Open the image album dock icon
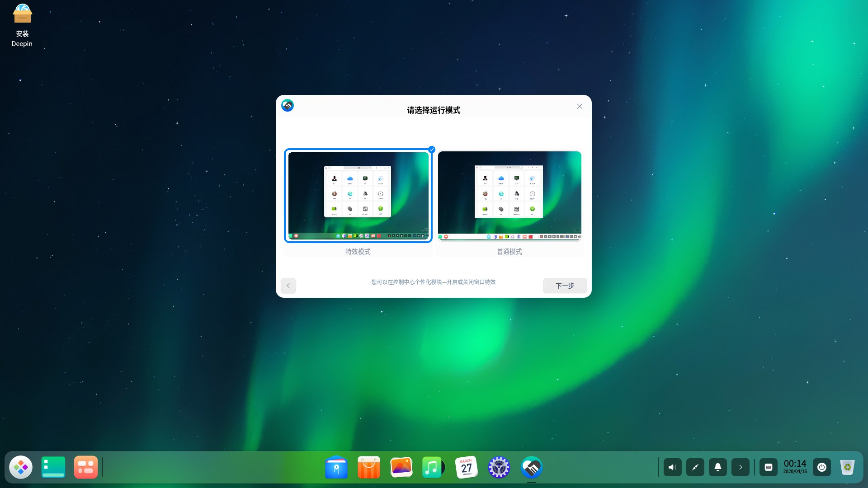This screenshot has height=488, width=868. click(401, 467)
